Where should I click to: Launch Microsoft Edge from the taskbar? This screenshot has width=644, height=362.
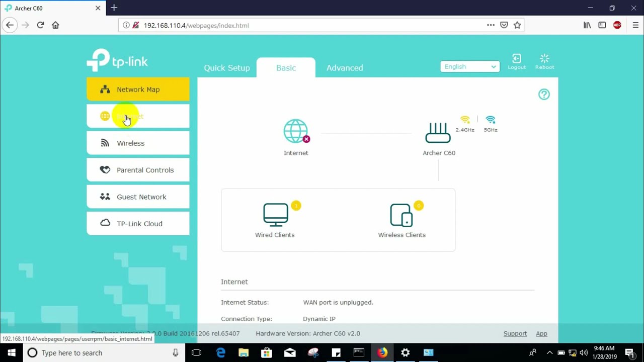tap(221, 352)
